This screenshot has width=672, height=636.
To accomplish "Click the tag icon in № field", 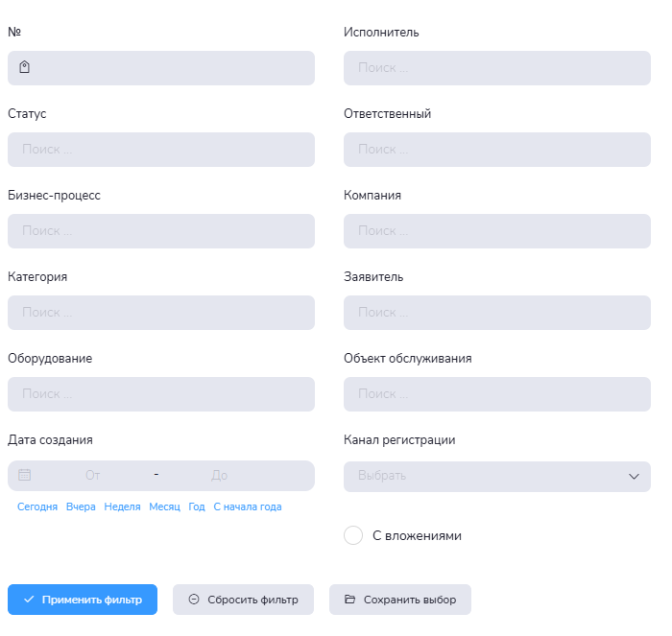I will click(x=25, y=67).
